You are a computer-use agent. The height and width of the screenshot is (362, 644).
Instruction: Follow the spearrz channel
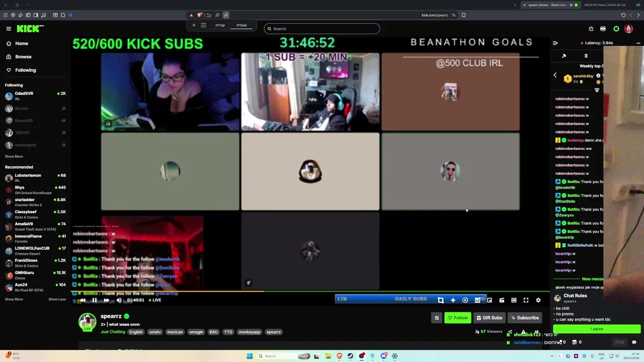[457, 318]
